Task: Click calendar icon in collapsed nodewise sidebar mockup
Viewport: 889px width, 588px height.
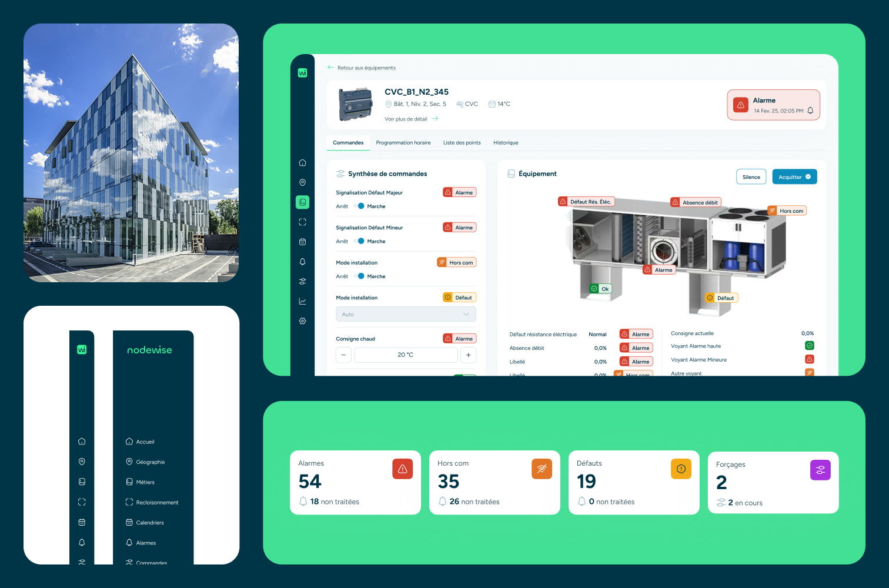Action: click(x=82, y=522)
